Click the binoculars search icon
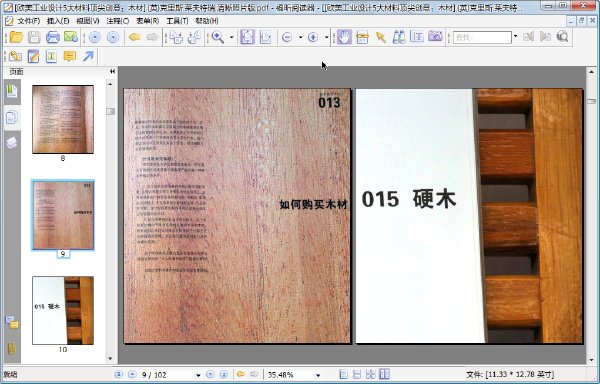The height and width of the screenshot is (384, 600). (399, 37)
